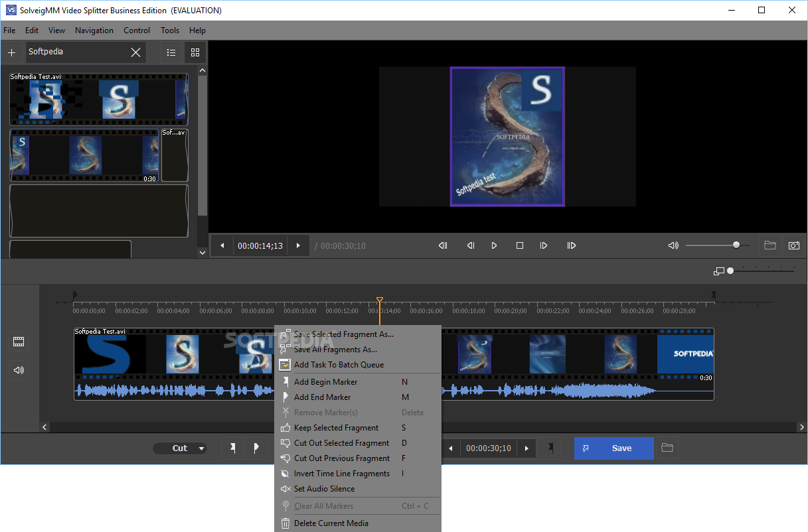808x532 pixels.
Task: Click the begin marker on the ruler
Action: pos(75,295)
